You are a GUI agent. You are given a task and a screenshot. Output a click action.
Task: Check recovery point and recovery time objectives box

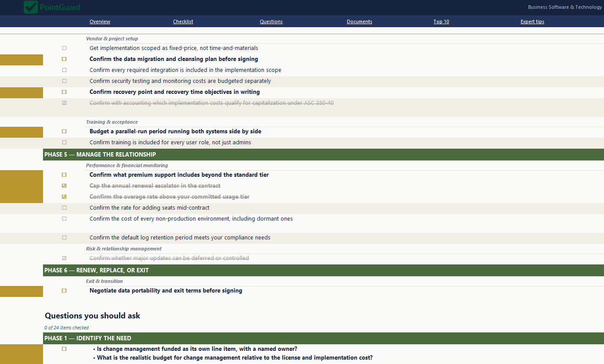pos(64,92)
